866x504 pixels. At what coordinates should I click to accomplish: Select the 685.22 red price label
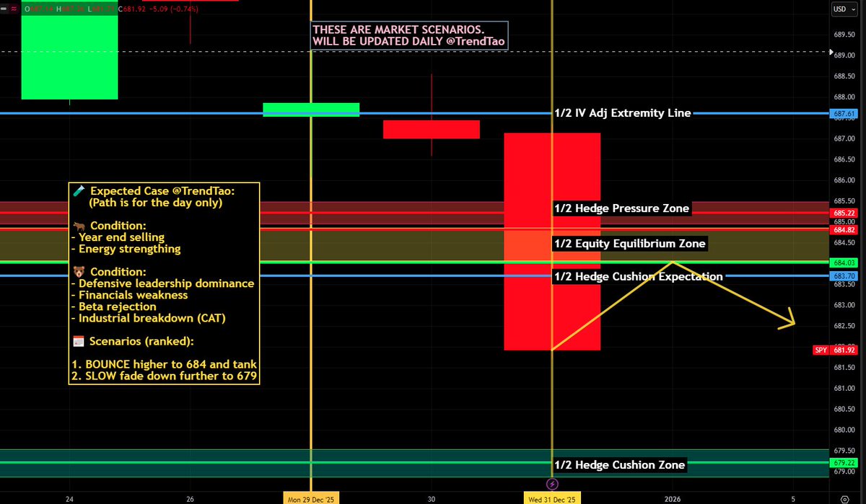[845, 213]
